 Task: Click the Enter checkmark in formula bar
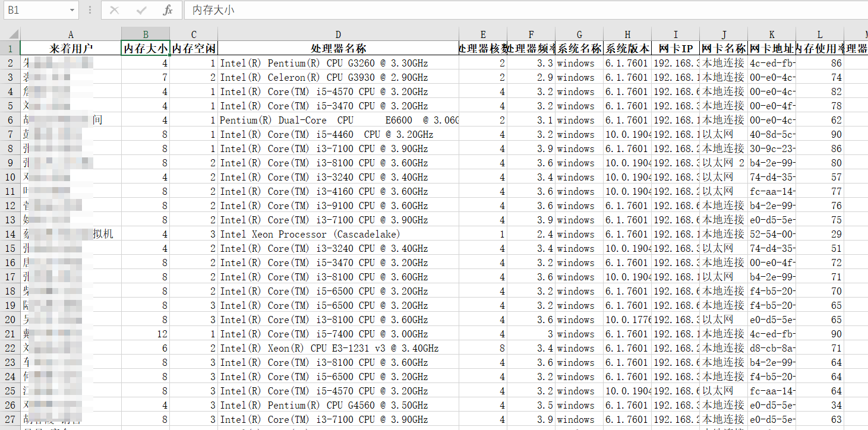tap(141, 10)
